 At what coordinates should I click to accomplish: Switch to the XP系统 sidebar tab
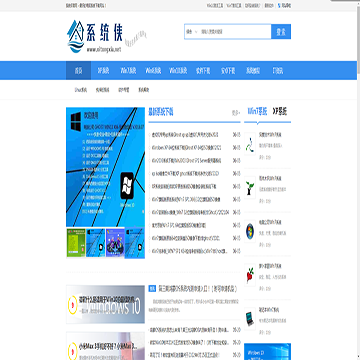280,112
